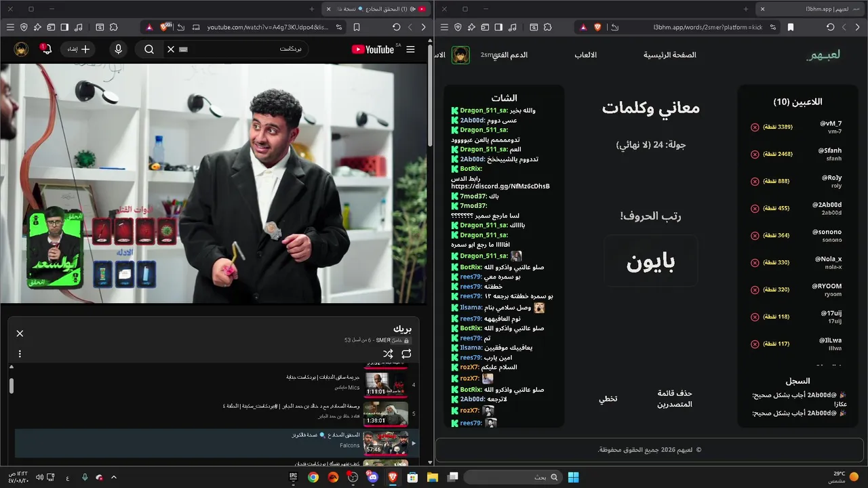Open Epic Games launcher from taskbar
The height and width of the screenshot is (488, 868).
tap(294, 477)
